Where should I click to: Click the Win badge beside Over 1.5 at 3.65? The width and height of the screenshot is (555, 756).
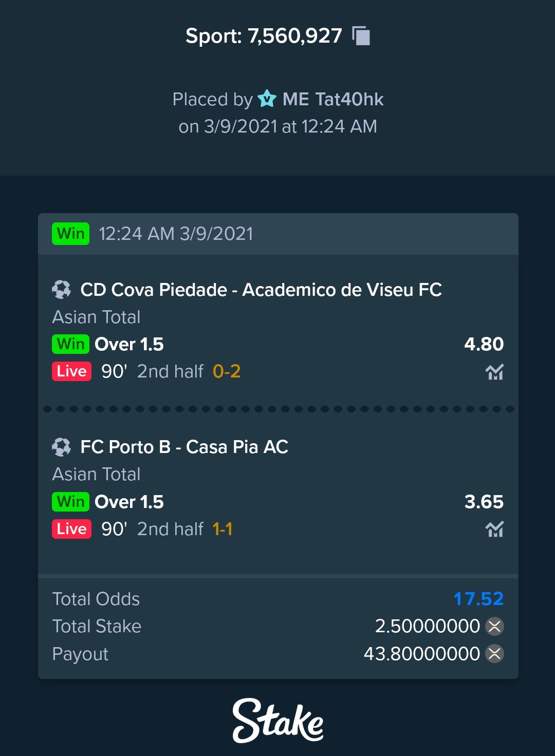[x=71, y=501]
